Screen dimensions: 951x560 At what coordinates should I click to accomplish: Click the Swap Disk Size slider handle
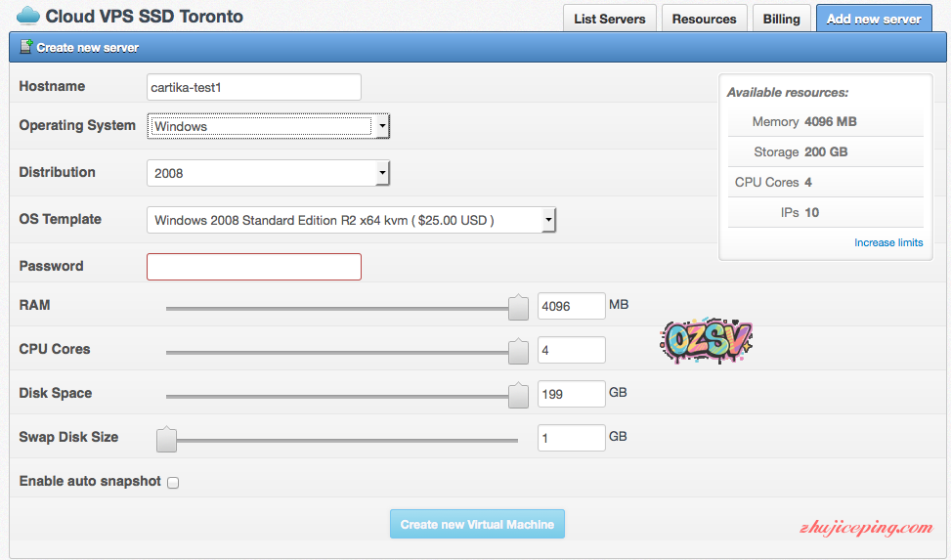(x=167, y=440)
